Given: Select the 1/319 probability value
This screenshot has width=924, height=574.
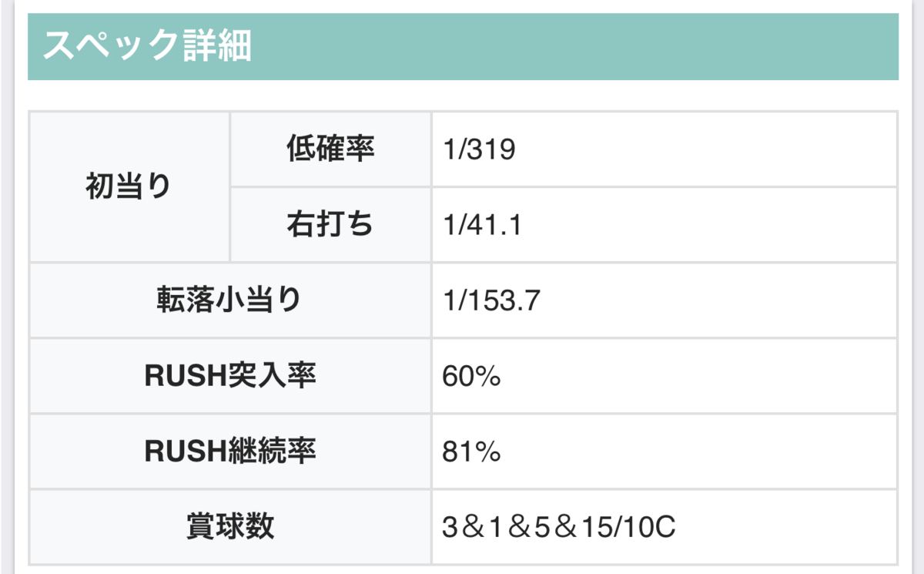Looking at the screenshot, I should tap(479, 150).
